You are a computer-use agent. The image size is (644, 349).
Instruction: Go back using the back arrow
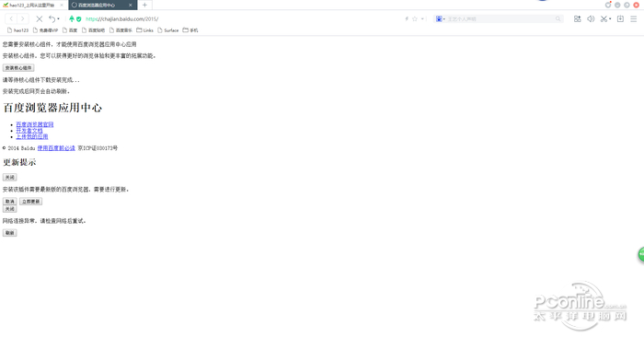point(11,19)
